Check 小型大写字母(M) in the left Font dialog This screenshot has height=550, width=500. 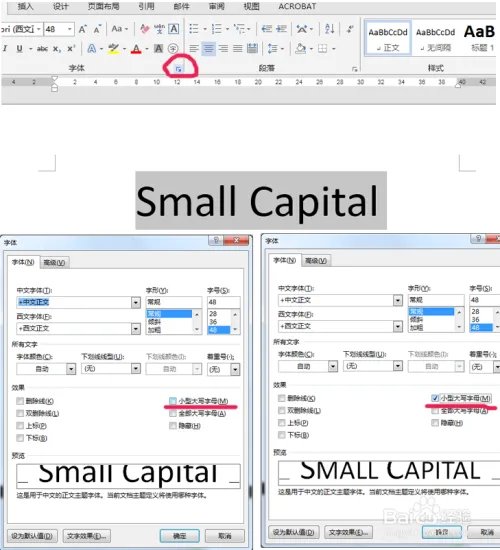click(x=173, y=401)
